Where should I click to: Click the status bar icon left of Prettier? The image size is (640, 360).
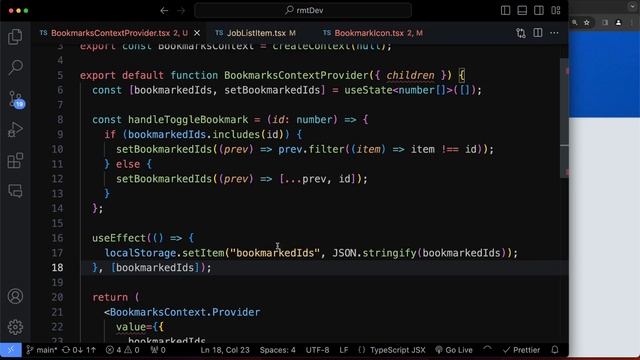487,349
